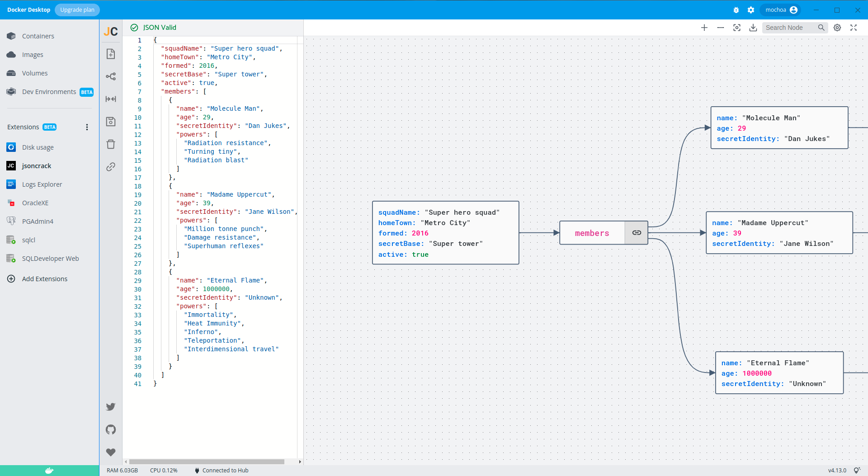The height and width of the screenshot is (476, 868).
Task: Open the Images section
Action: [50, 55]
